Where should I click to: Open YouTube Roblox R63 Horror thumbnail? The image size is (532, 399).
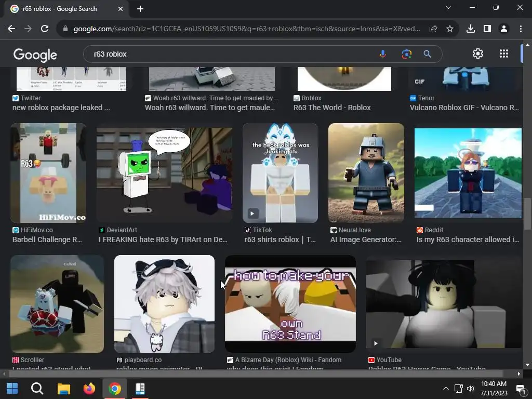(x=444, y=304)
